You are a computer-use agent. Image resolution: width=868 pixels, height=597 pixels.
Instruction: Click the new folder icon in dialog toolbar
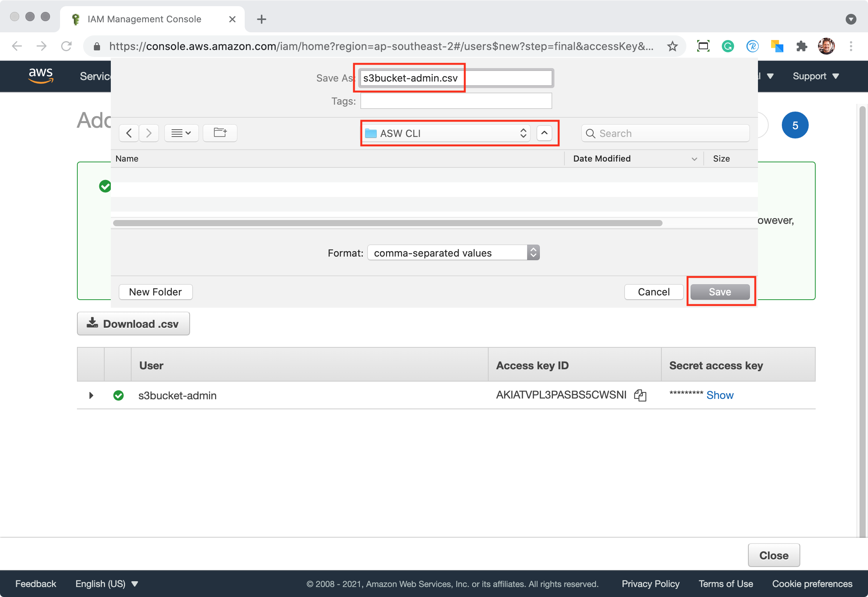pyautogui.click(x=220, y=133)
